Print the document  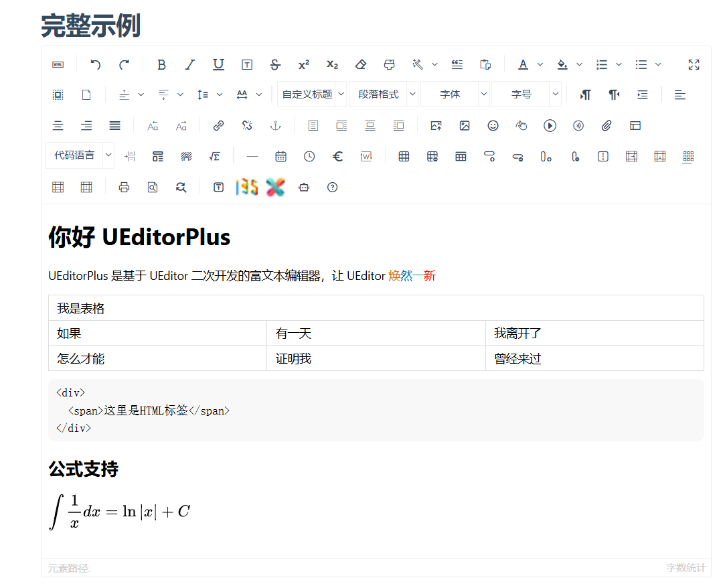pyautogui.click(x=124, y=188)
